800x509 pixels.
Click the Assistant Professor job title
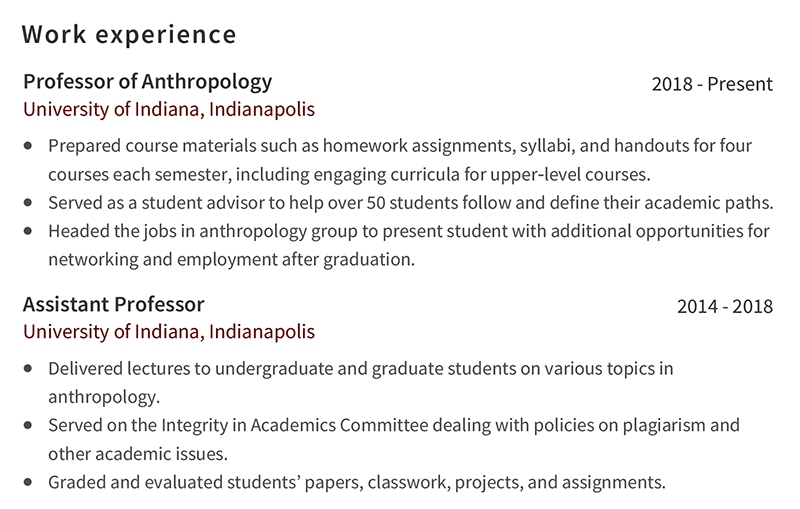[x=113, y=304]
